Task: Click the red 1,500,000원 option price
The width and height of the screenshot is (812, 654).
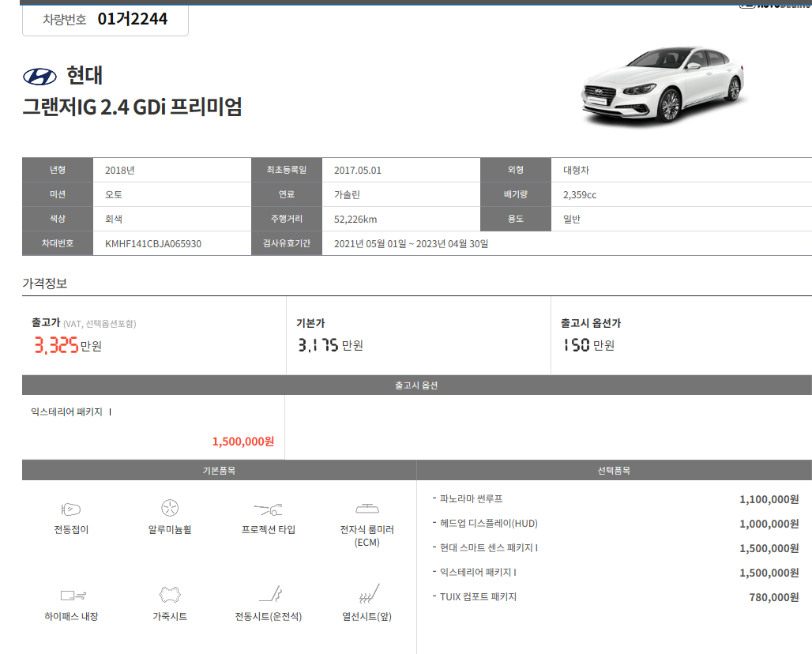Action: tap(242, 442)
